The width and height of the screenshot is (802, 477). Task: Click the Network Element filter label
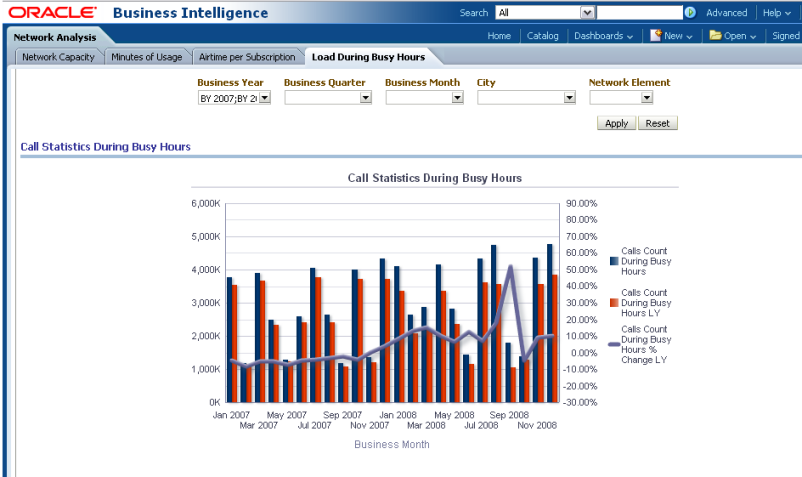pos(629,82)
